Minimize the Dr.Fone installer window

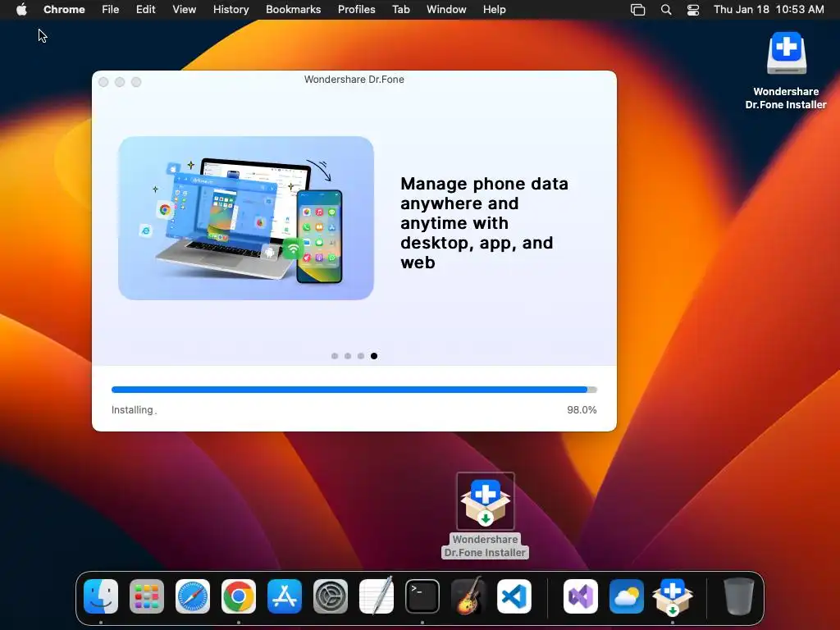pos(120,82)
